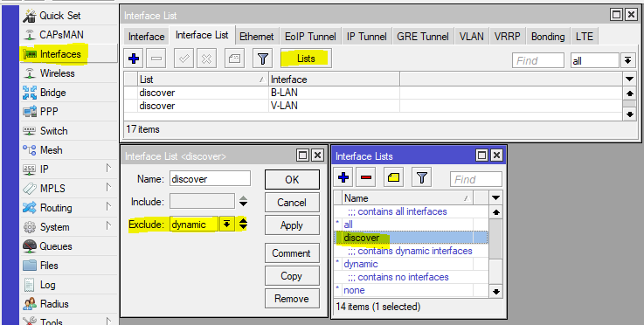Click the Remove button
The height and width of the screenshot is (325, 644).
(292, 299)
